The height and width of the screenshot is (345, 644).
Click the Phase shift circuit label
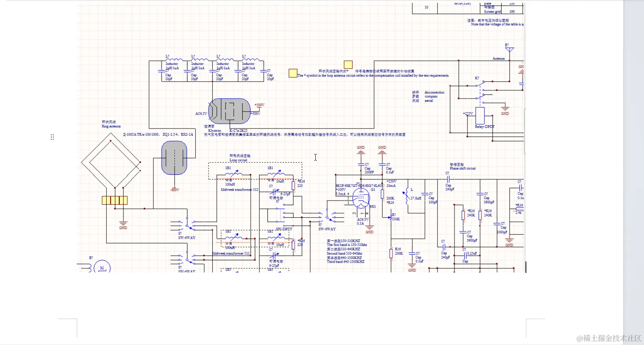coord(463,168)
